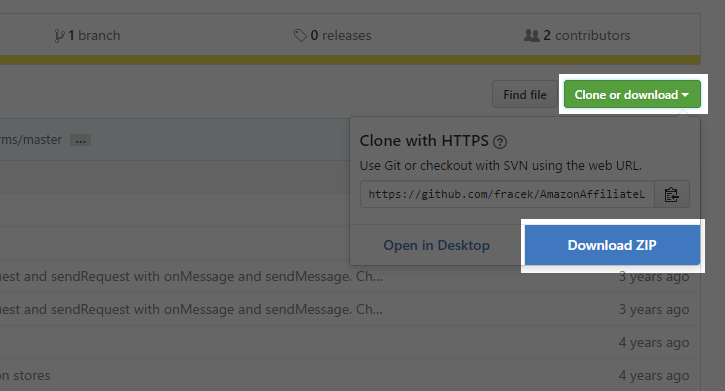Image resolution: width=725 pixels, height=391 pixels.
Task: Open the 1 branch link
Action: tap(87, 36)
